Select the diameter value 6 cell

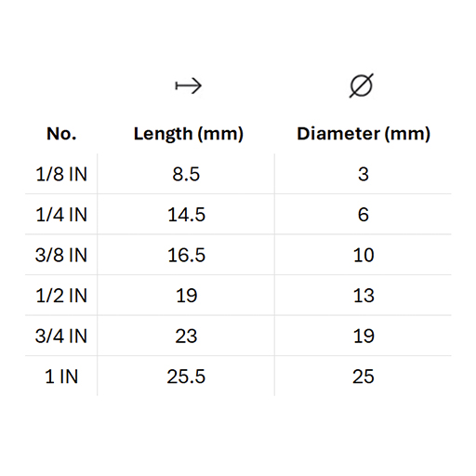click(364, 215)
